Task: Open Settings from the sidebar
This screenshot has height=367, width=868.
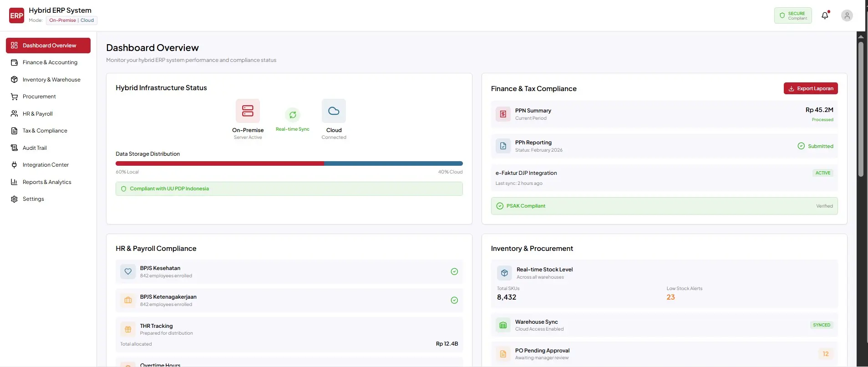Action: point(48,199)
